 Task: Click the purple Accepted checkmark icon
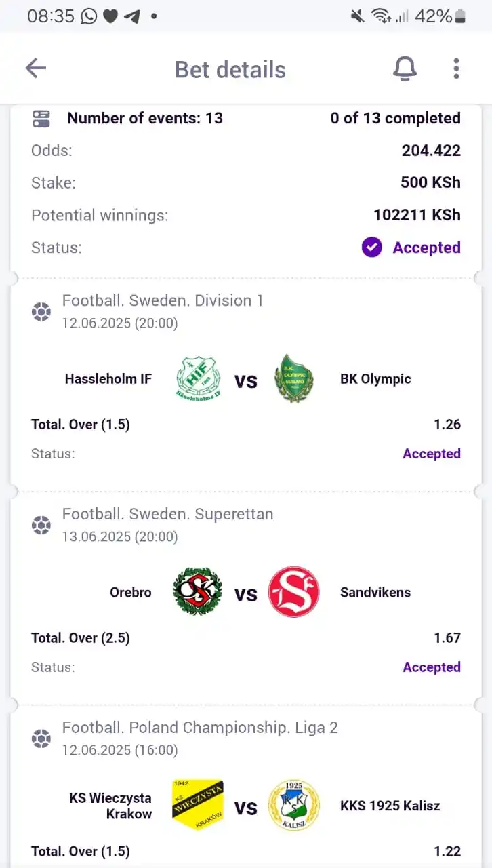[x=371, y=248]
